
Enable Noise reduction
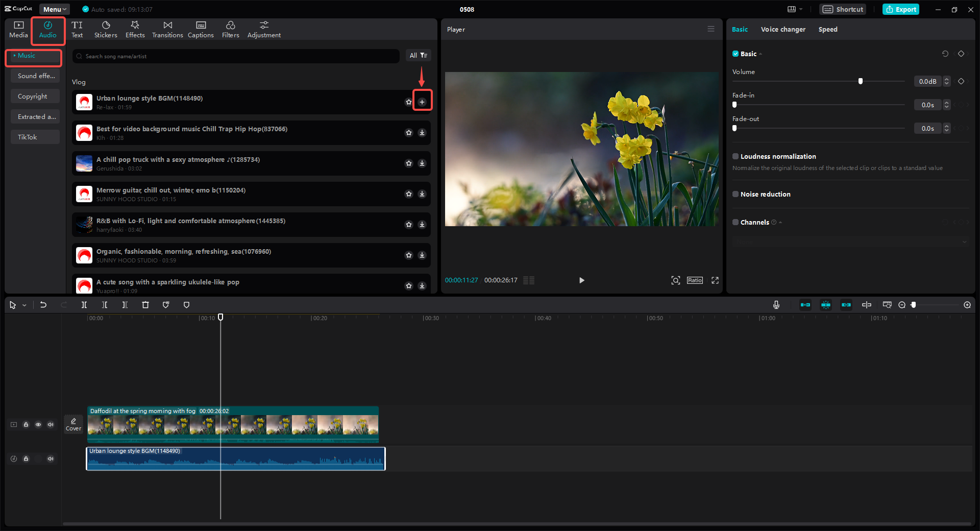pyautogui.click(x=736, y=194)
